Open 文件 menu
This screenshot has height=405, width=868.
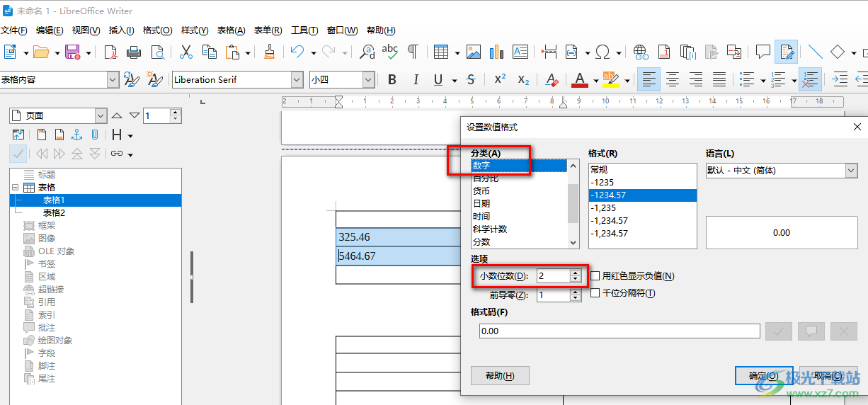click(x=14, y=30)
